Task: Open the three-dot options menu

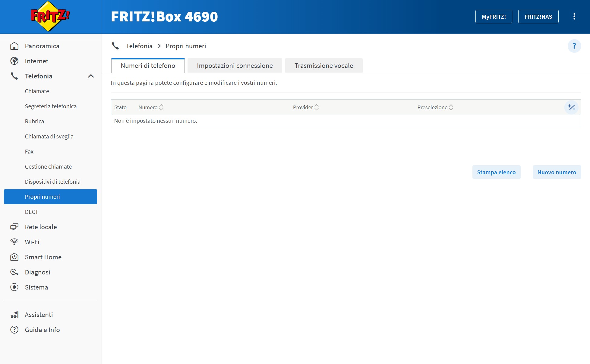Action: pyautogui.click(x=574, y=17)
